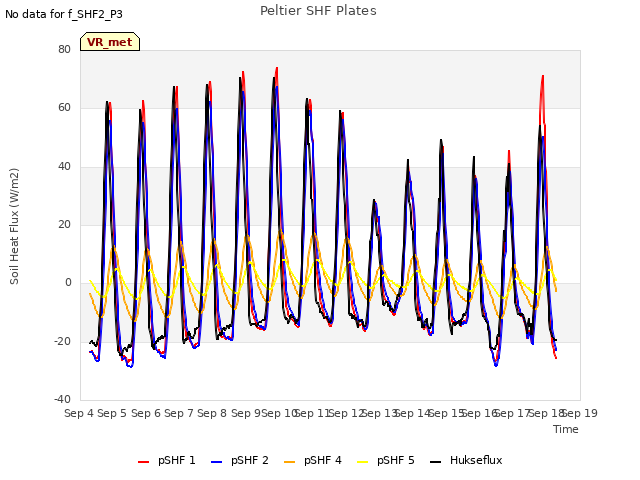The width and height of the screenshot is (640, 480).
Task: Click the red pSHF 1 peak near Sep 18
Action: tap(542, 77)
